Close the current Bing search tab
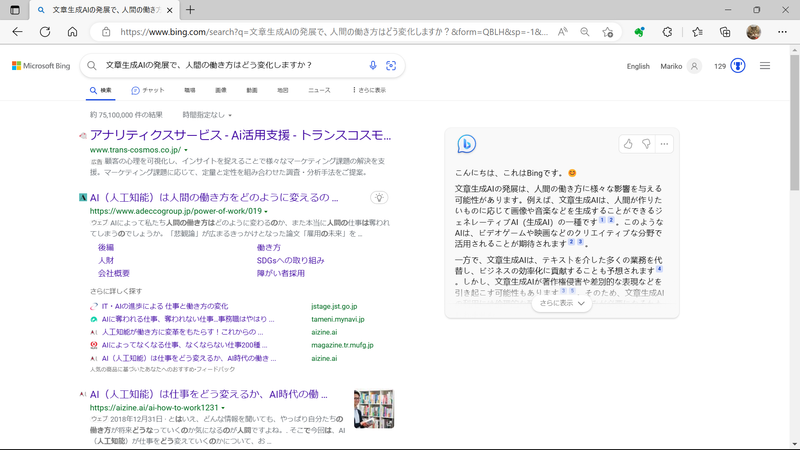Viewport: 800px width, 450px height. pos(170,10)
